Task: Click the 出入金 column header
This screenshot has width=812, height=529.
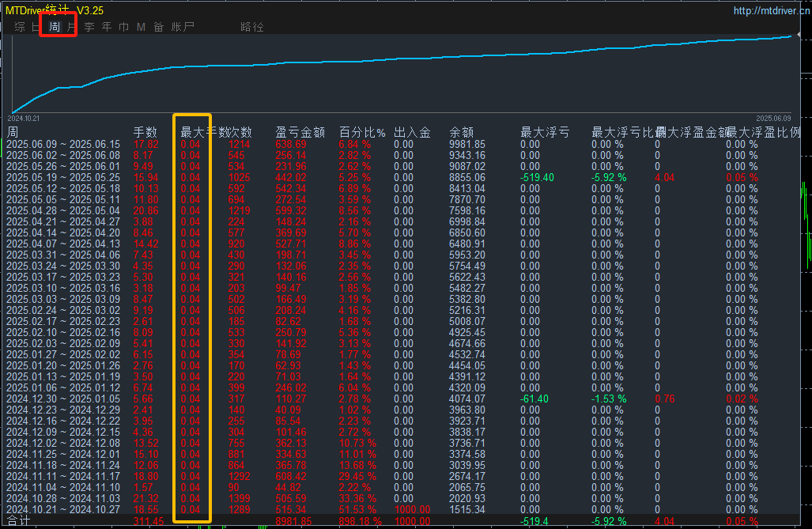Action: (x=412, y=133)
